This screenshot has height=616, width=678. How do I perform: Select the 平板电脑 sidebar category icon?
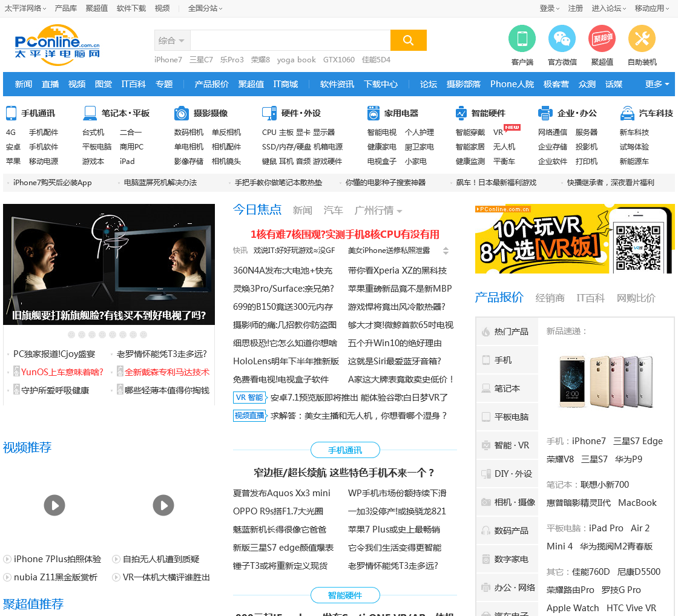coord(486,417)
